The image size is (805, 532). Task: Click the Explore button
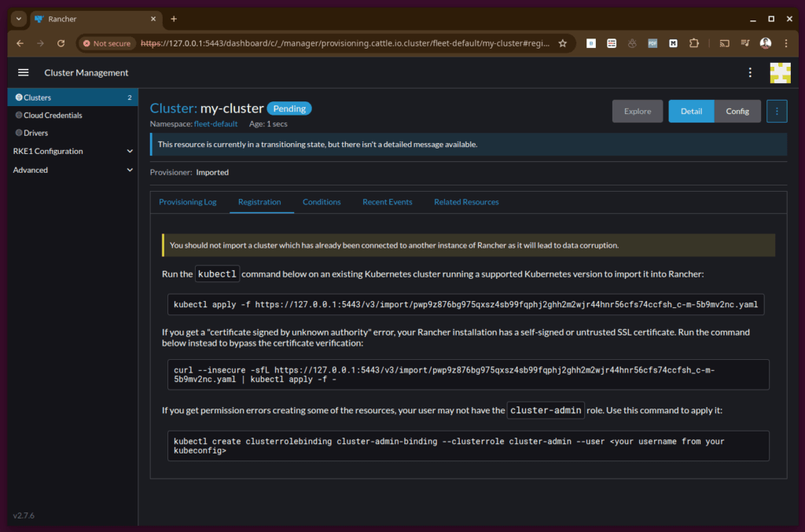tap(637, 111)
